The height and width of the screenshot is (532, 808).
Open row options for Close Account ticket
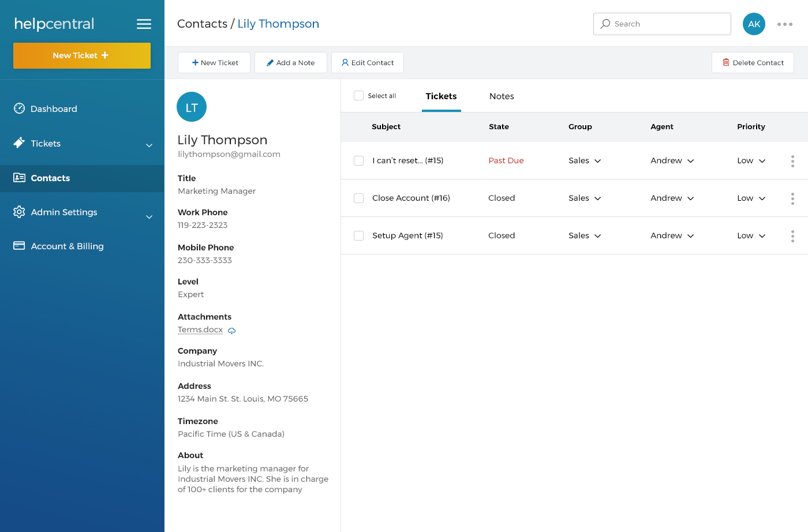[792, 198]
